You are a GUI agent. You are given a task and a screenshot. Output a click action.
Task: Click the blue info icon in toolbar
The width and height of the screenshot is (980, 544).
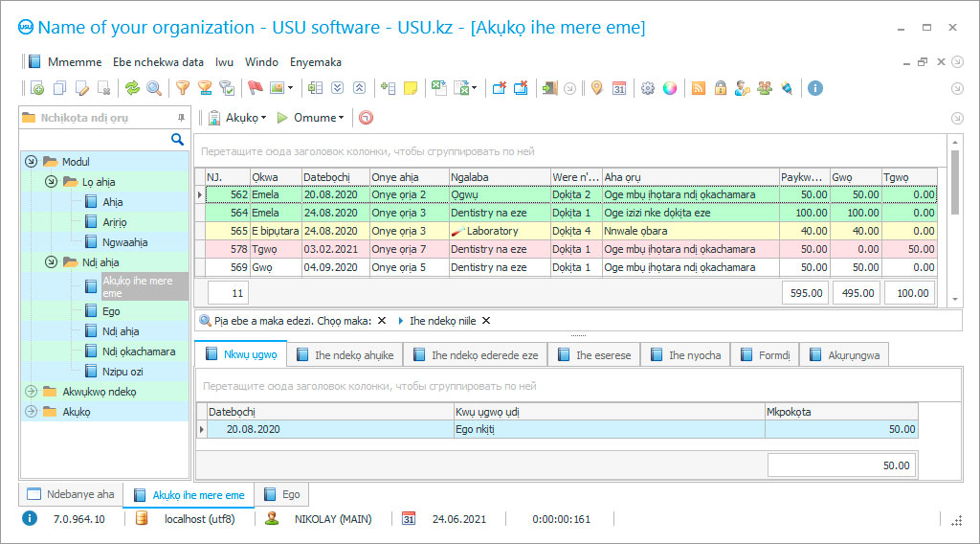tap(815, 88)
